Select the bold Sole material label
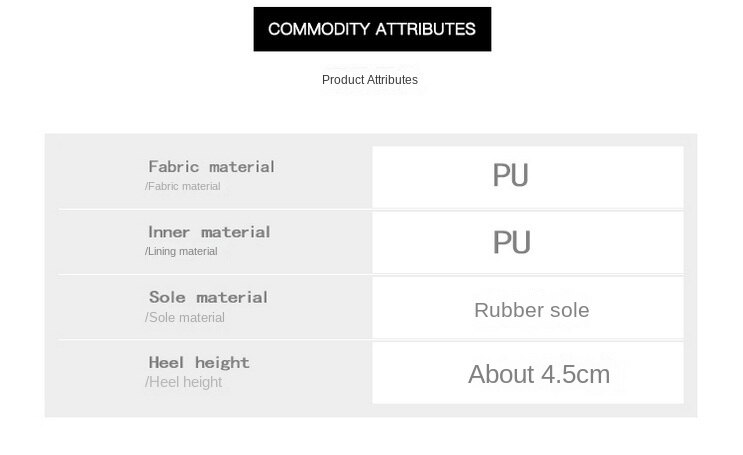The width and height of the screenshot is (743, 455). [x=208, y=297]
